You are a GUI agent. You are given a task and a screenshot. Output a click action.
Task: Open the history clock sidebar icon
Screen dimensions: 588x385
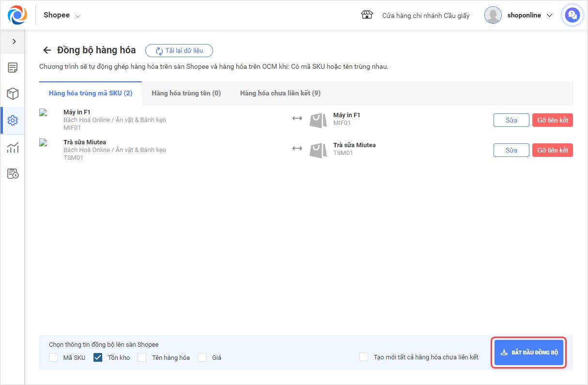pyautogui.click(x=13, y=174)
